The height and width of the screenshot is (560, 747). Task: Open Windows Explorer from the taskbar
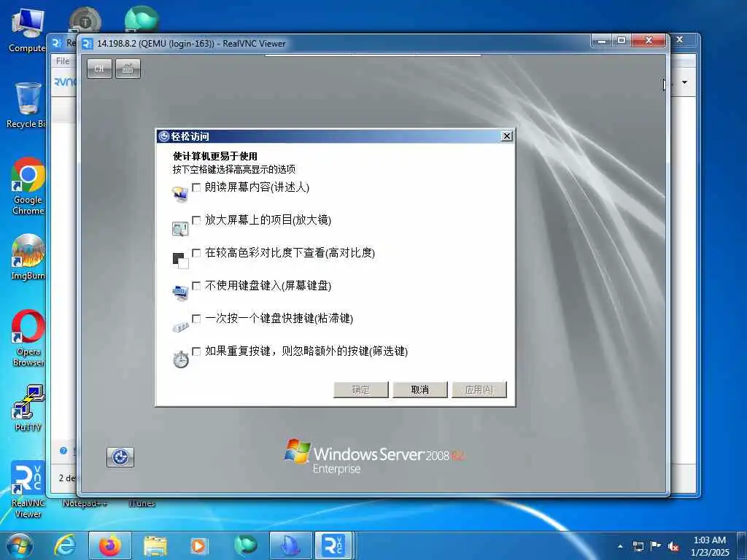coord(155,545)
